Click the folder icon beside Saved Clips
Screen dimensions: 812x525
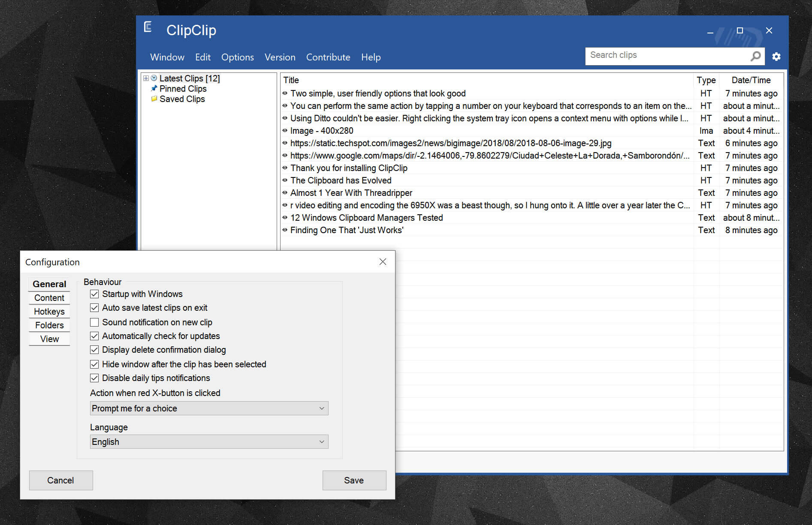click(x=154, y=99)
